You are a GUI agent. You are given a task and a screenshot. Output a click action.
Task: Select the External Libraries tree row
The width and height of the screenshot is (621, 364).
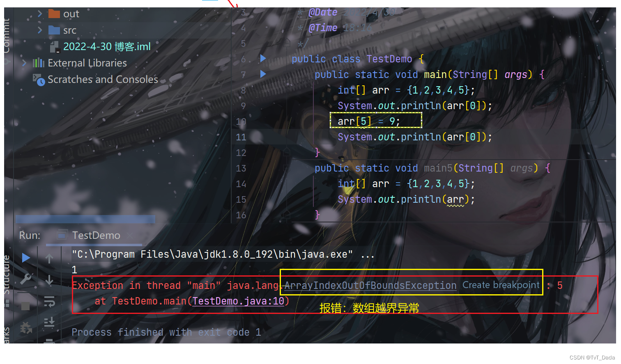pos(87,63)
